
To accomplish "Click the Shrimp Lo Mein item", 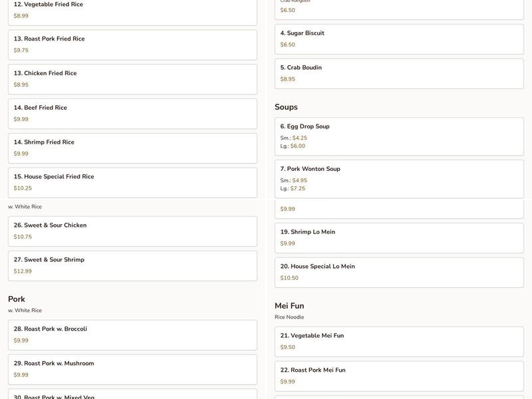I will click(x=400, y=238).
